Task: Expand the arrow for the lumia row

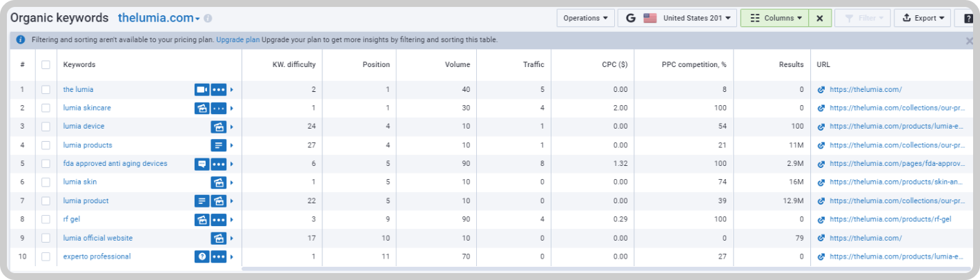Action: (232, 90)
